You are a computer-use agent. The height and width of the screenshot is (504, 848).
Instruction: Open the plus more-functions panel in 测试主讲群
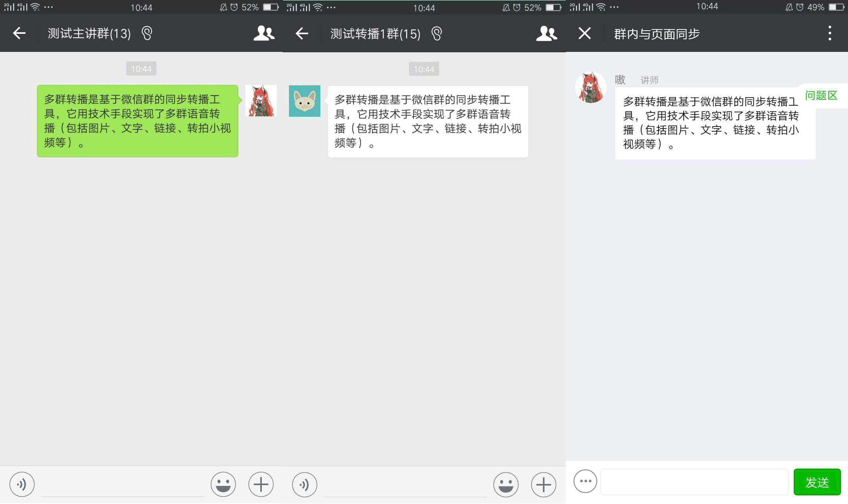(261, 484)
